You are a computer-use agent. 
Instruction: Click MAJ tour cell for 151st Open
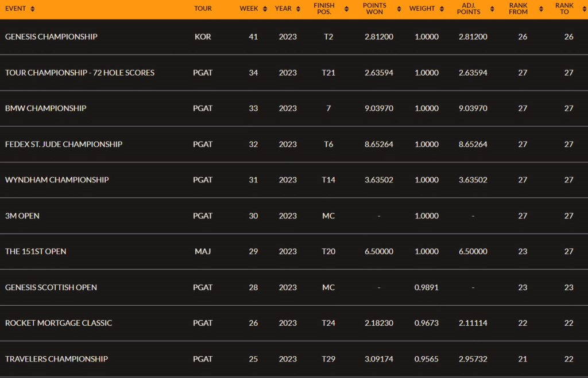[203, 251]
